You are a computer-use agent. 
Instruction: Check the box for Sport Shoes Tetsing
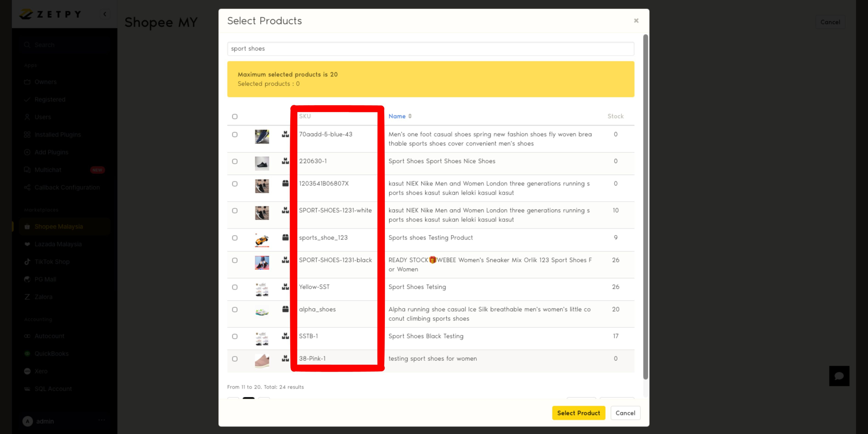coord(235,287)
